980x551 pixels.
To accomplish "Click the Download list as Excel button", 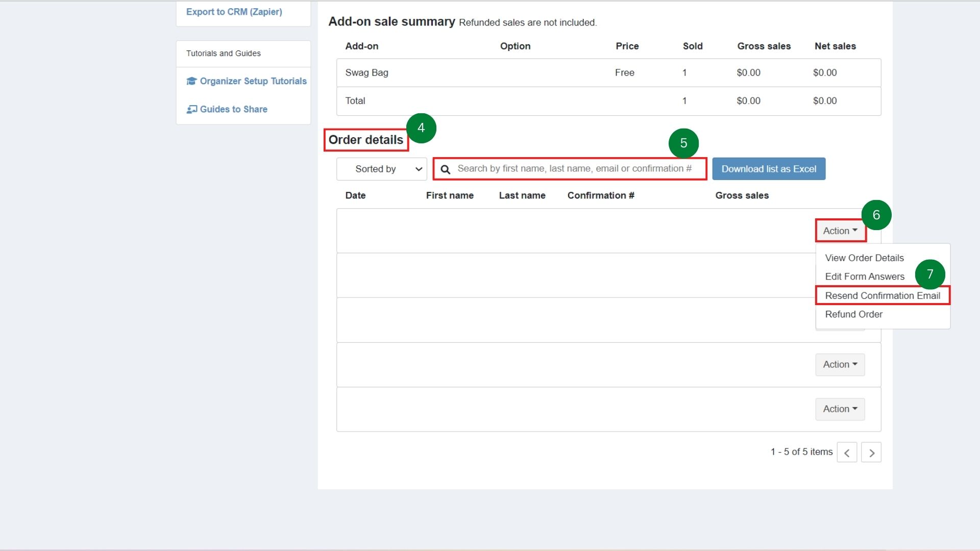I will pyautogui.click(x=768, y=169).
